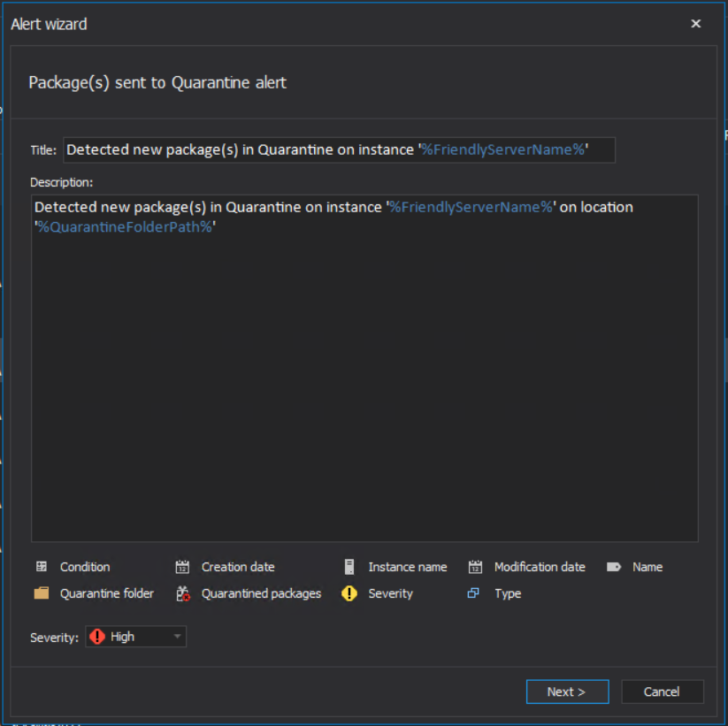Screen dimensions: 728x726
Task: Click the 'Alert wizard' window title
Action: pos(49,24)
